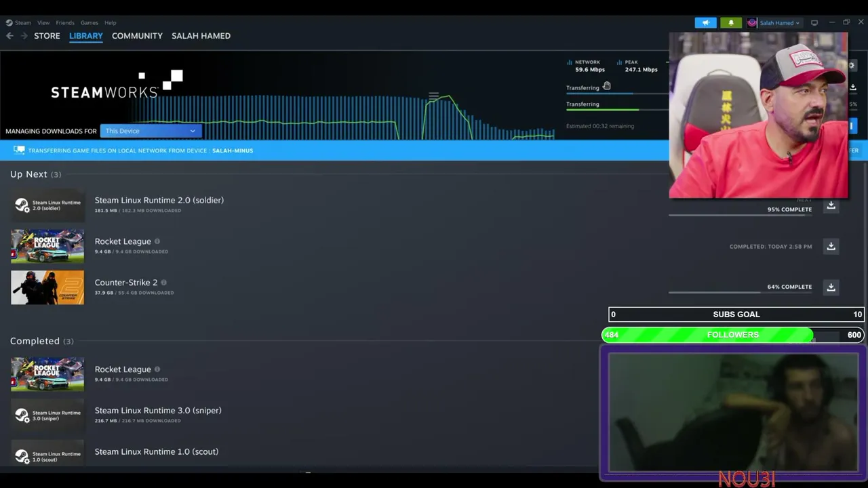Click the '64% COMPLETE' status text
868x488 pixels.
789,287
